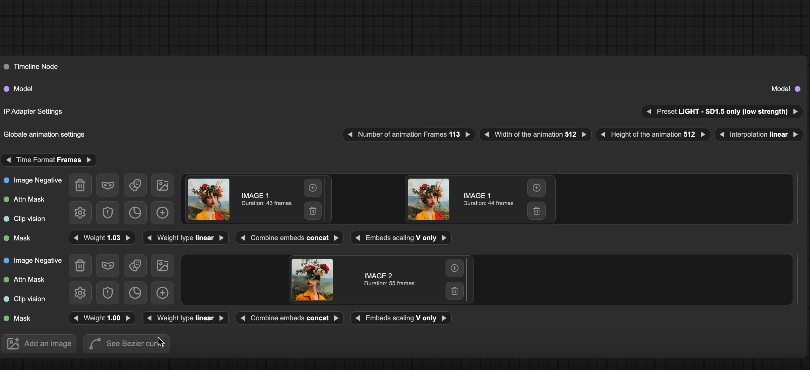Switch to previous Preset with the left arrow
This screenshot has width=810, height=370.
649,112
